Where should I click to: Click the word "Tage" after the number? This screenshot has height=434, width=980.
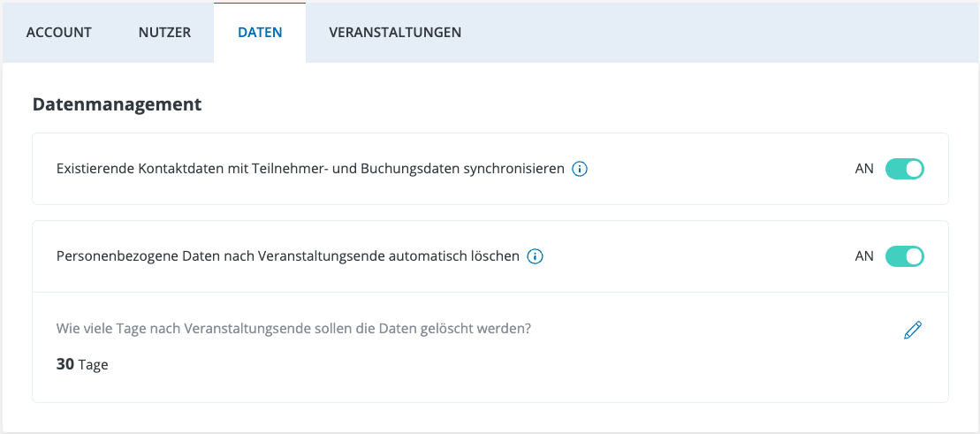93,364
